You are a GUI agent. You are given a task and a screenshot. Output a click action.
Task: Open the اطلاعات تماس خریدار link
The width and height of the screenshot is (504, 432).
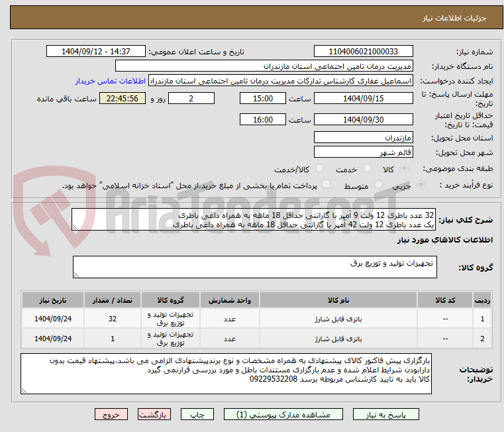pyautogui.click(x=111, y=81)
